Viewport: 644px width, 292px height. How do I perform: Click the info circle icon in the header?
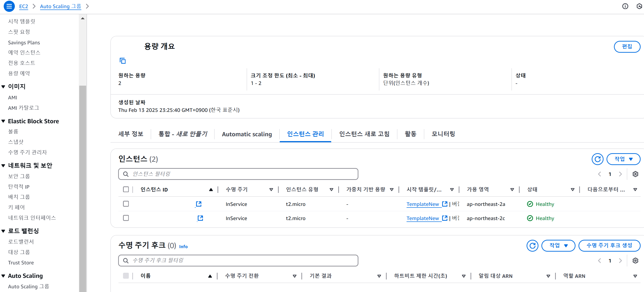tap(625, 6)
